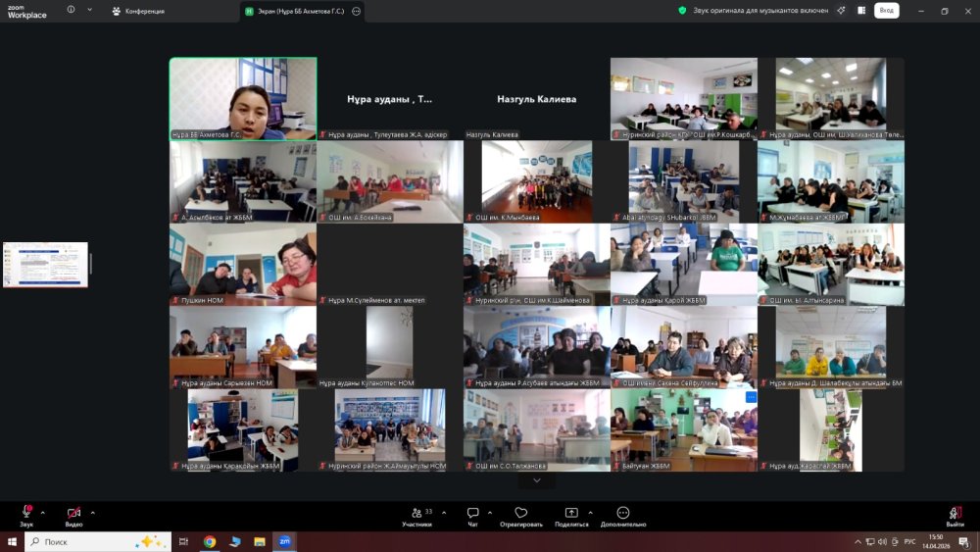Open Google Chrome from the taskbar

pyautogui.click(x=210, y=541)
